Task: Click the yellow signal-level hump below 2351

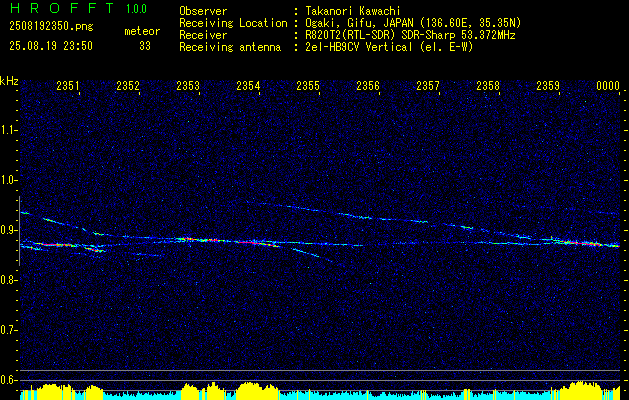Action: pos(54,392)
